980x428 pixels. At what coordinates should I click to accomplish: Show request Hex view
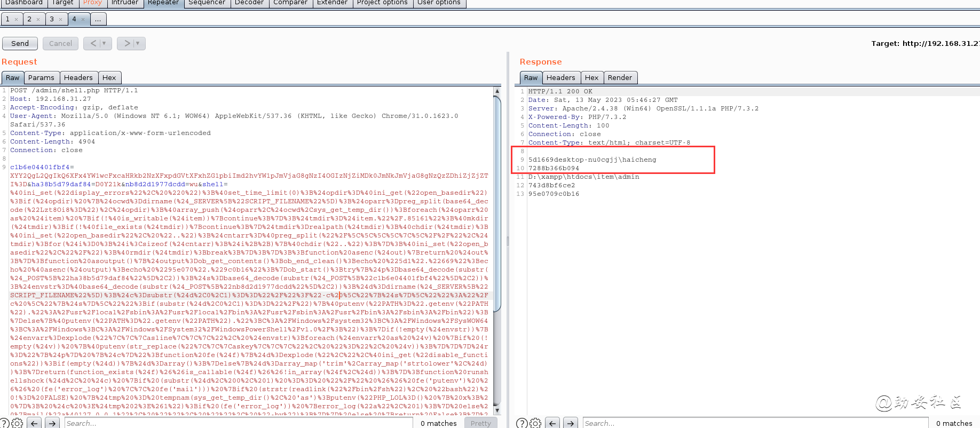(x=109, y=77)
